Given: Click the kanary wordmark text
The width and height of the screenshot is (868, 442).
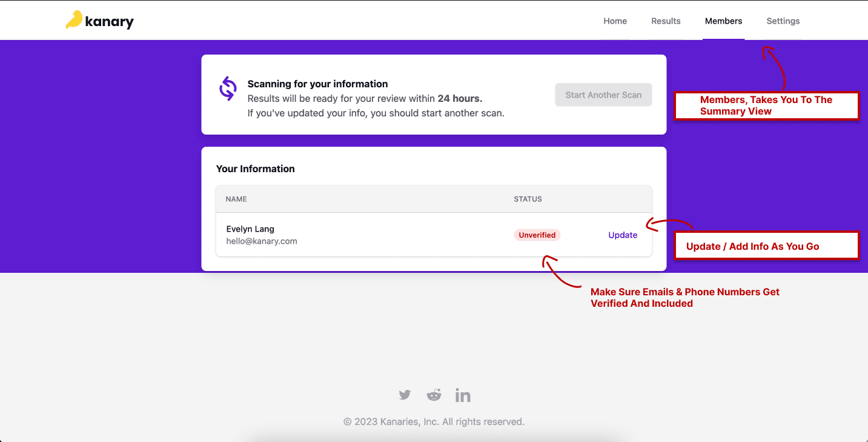Looking at the screenshot, I should (110, 22).
